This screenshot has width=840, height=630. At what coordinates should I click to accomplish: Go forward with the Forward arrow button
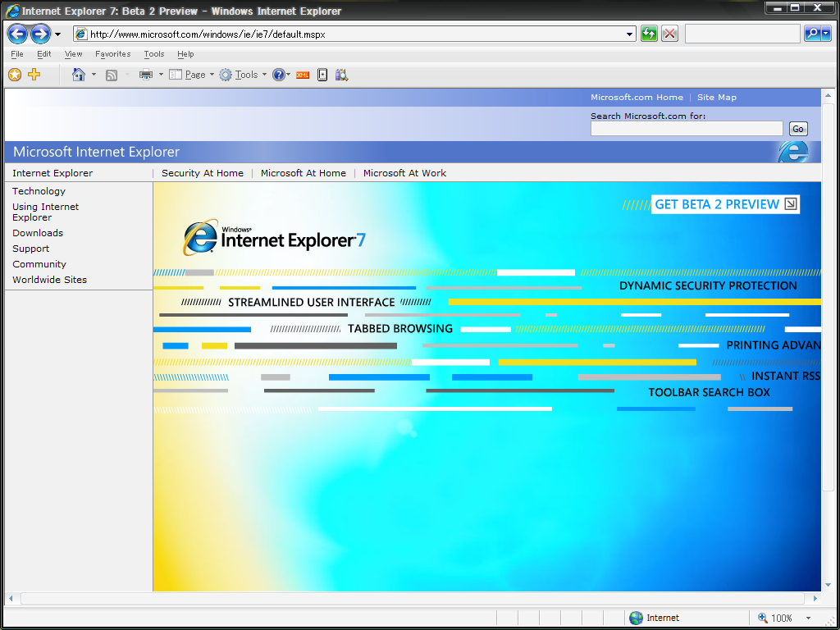pos(41,34)
